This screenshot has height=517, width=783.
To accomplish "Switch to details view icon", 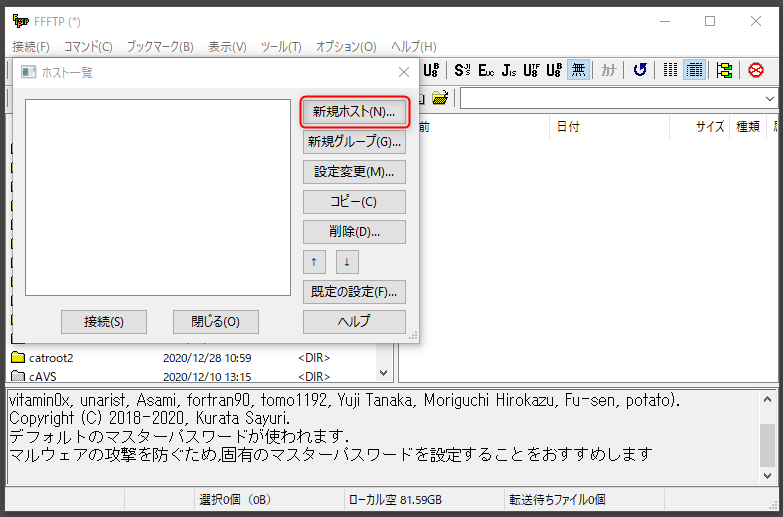I will coord(694,70).
